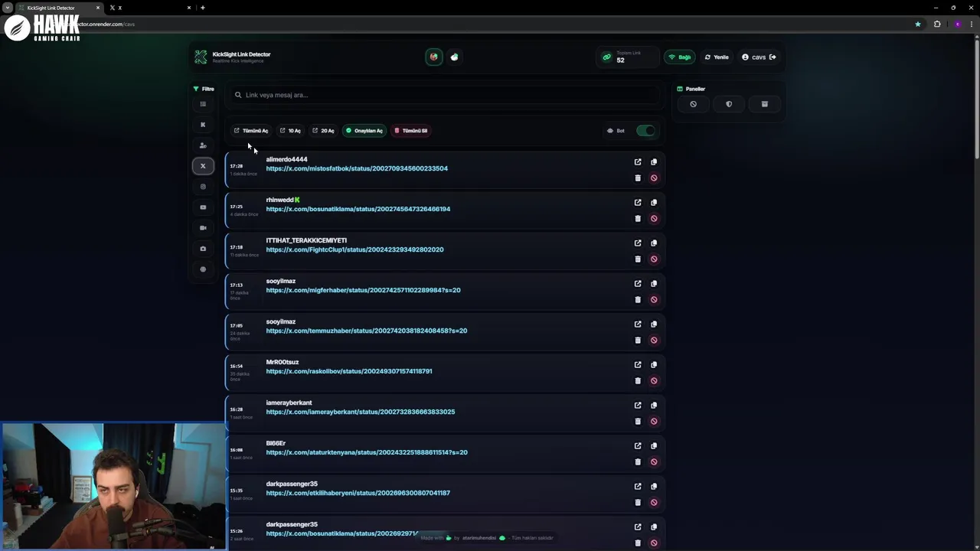Bookmark page with the star icon
The height and width of the screenshot is (551, 980).
coord(918,24)
